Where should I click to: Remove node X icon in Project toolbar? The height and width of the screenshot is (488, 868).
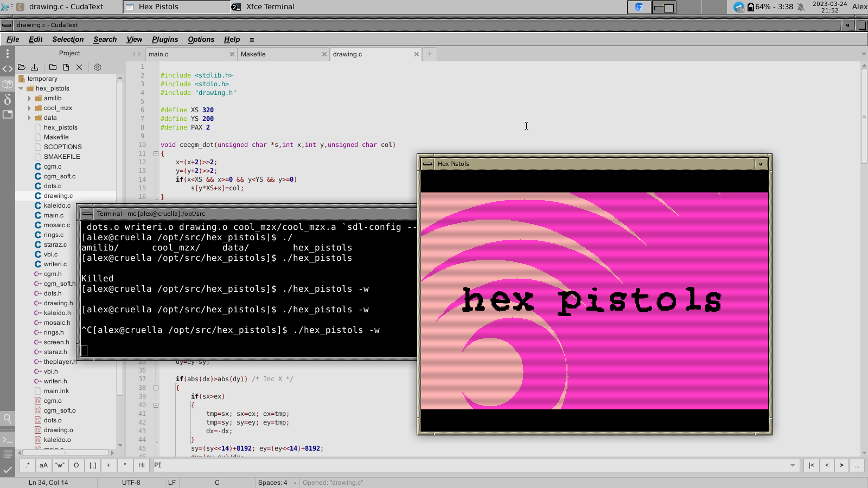point(79,67)
